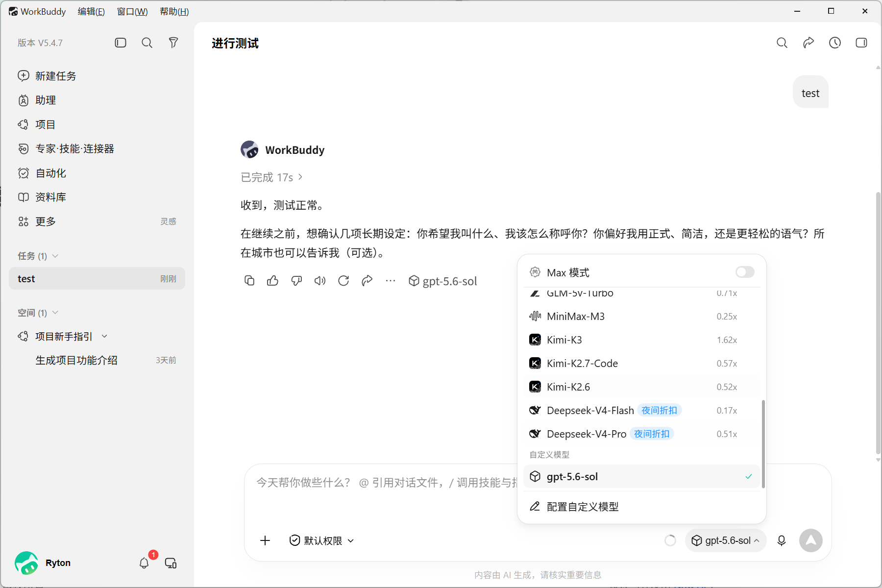882x588 pixels.
Task: Click the model list scrollbar
Action: pos(763,443)
